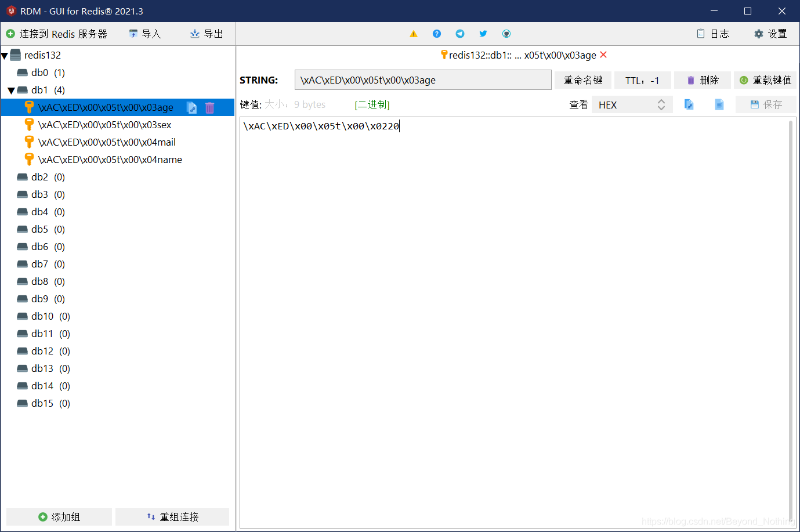Select the key ending in x03sex
Screen dimensions: 800x532
point(104,125)
